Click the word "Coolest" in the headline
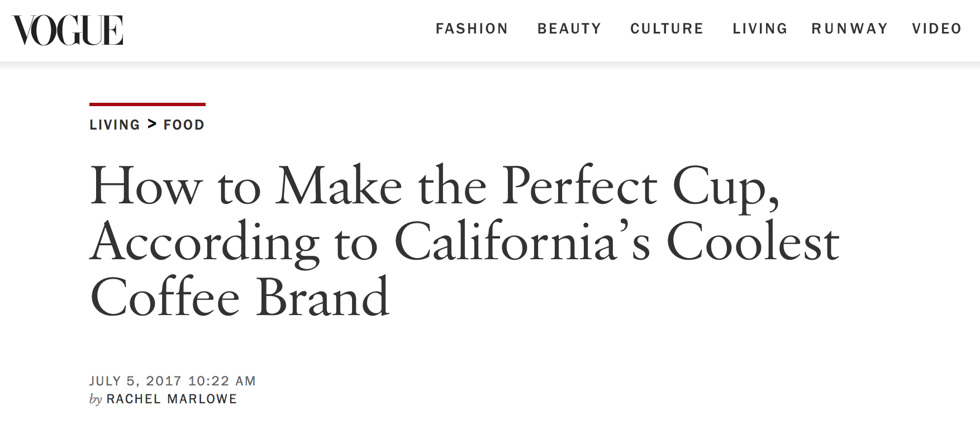The height and width of the screenshot is (429, 980). point(753,242)
